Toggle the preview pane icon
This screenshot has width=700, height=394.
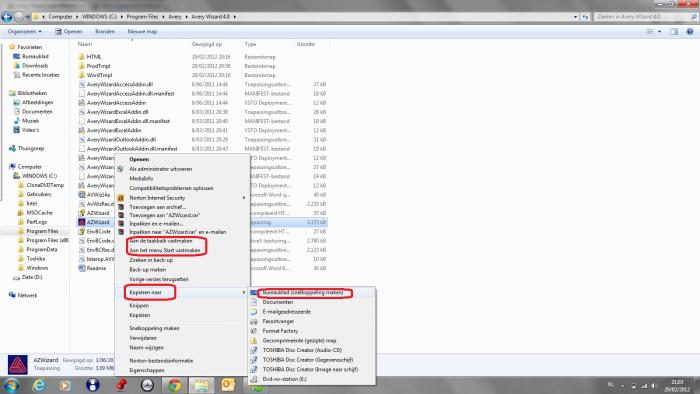point(674,31)
